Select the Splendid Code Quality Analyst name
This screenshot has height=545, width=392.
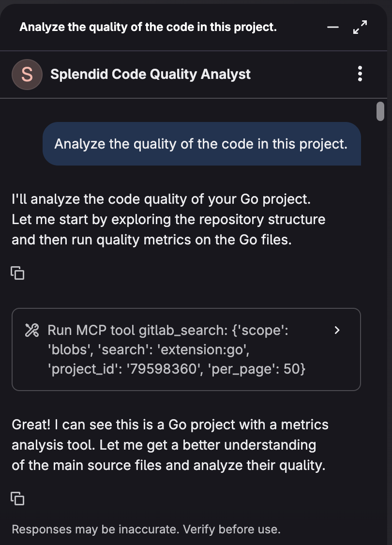(x=151, y=75)
